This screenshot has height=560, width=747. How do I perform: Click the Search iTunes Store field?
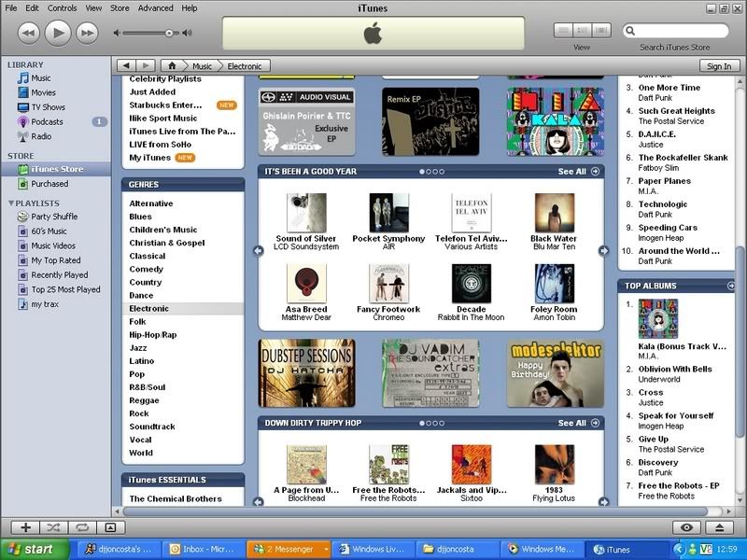(675, 31)
